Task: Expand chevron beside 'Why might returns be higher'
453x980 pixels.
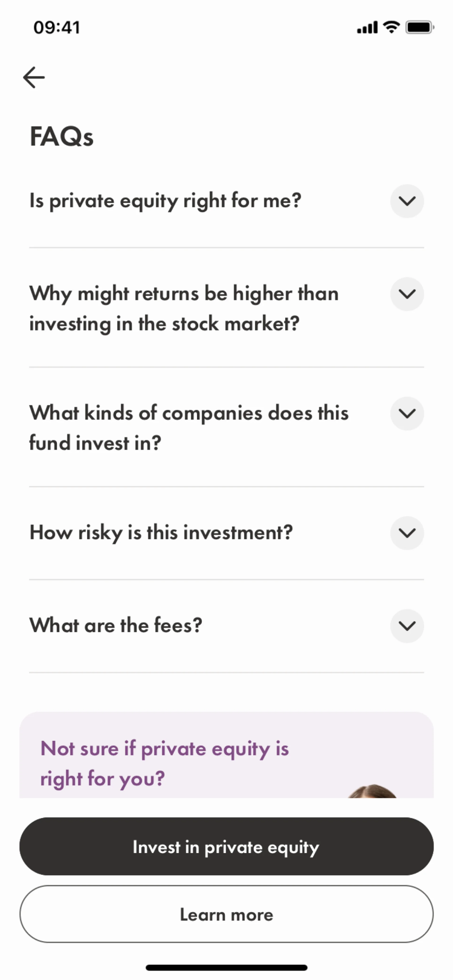Action: coord(407,294)
